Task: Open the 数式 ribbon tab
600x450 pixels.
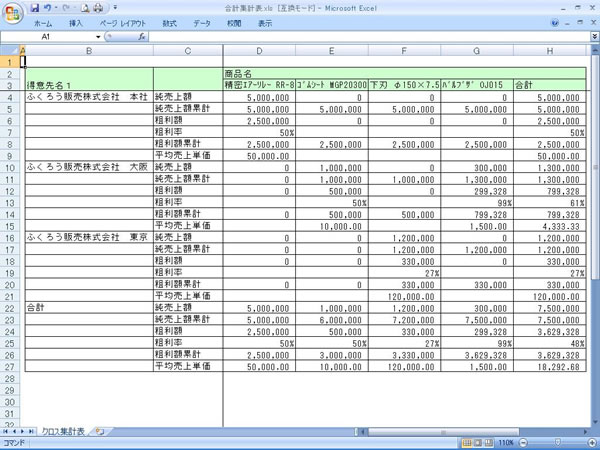Action: coord(170,23)
